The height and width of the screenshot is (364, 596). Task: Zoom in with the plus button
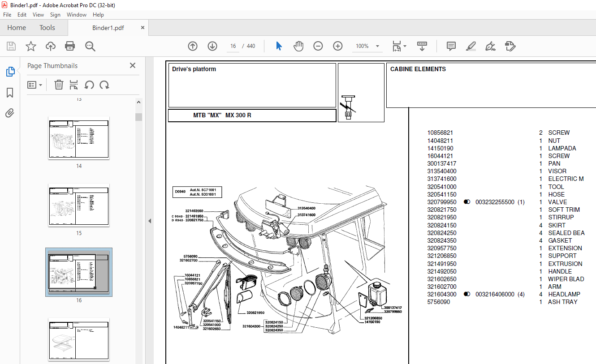coord(338,46)
